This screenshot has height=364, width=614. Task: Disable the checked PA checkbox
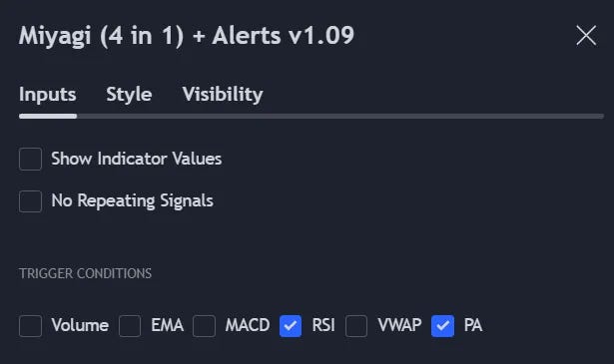click(x=442, y=326)
